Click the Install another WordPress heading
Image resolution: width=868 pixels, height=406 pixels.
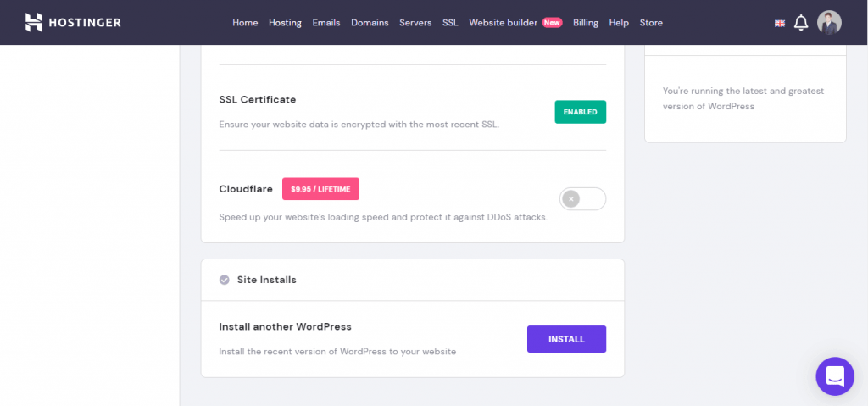pos(285,327)
